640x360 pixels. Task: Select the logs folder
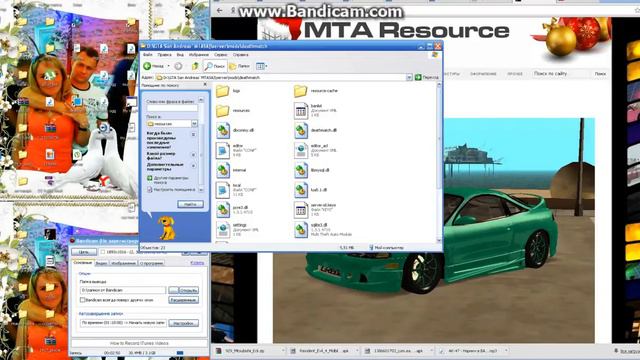click(x=222, y=91)
